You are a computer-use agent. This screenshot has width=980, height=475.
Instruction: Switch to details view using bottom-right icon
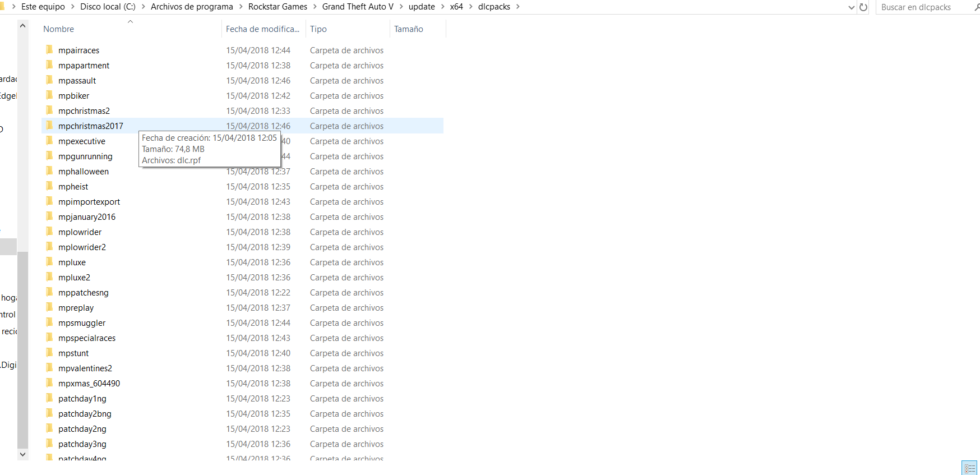[x=969, y=468]
